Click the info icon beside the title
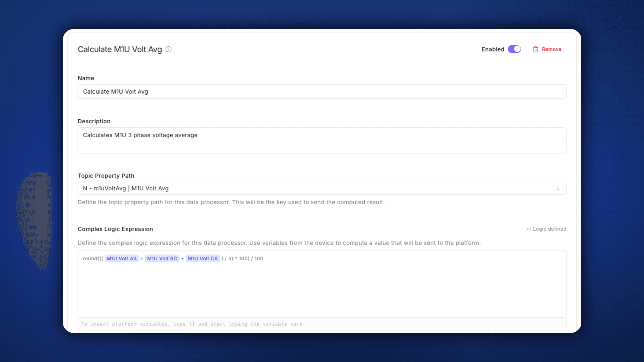The image size is (644, 362). click(x=169, y=49)
